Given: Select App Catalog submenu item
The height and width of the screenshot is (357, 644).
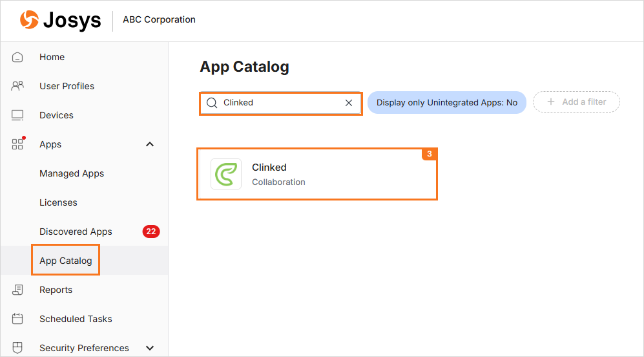Looking at the screenshot, I should (66, 261).
